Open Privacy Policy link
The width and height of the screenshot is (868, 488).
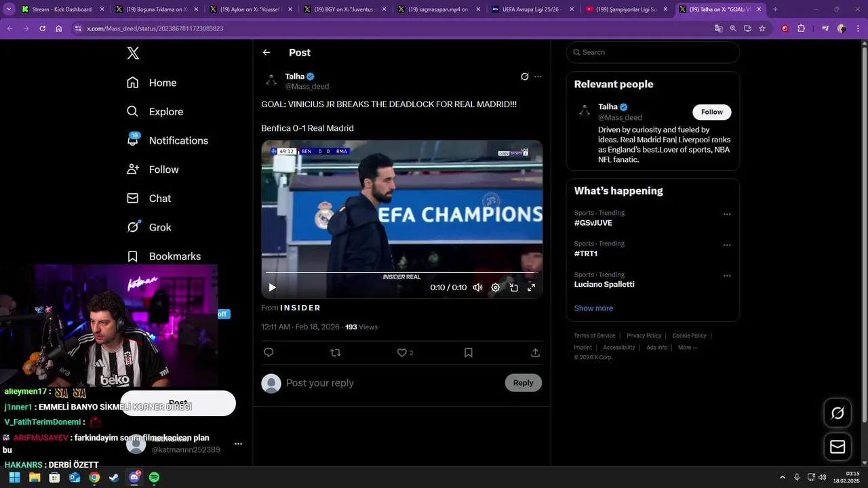pyautogui.click(x=644, y=335)
